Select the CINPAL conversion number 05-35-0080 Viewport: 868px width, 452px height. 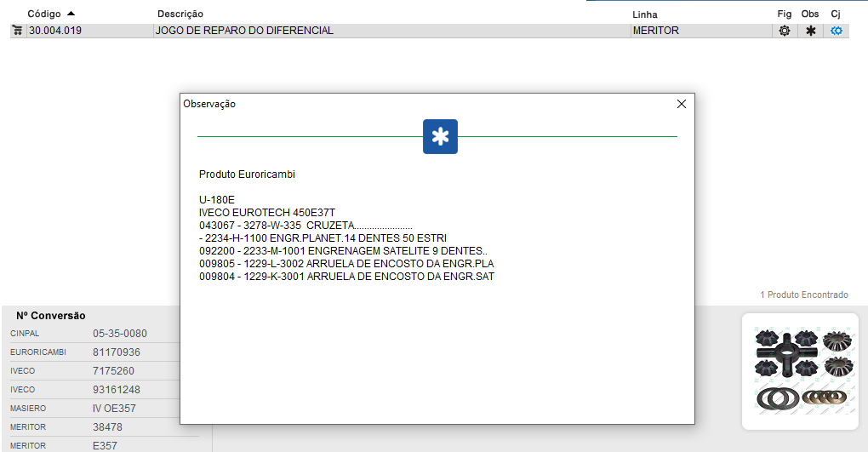click(120, 334)
